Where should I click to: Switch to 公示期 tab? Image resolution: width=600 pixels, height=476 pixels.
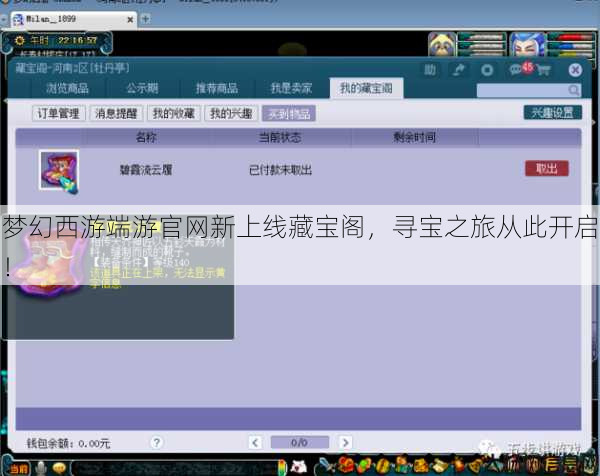click(142, 88)
